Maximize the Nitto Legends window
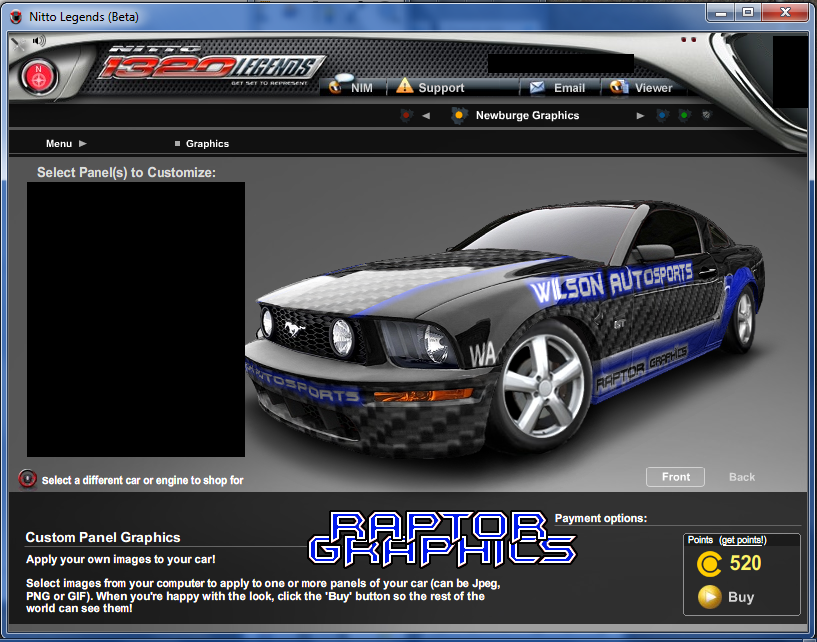817x642 pixels. point(748,13)
